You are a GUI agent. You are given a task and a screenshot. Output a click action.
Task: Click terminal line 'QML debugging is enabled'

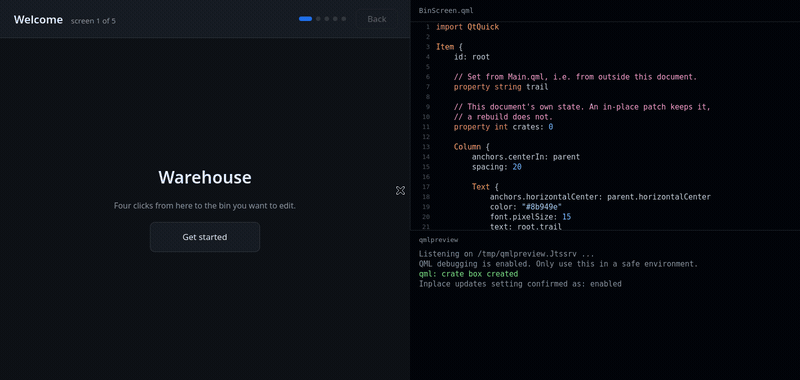click(x=558, y=264)
